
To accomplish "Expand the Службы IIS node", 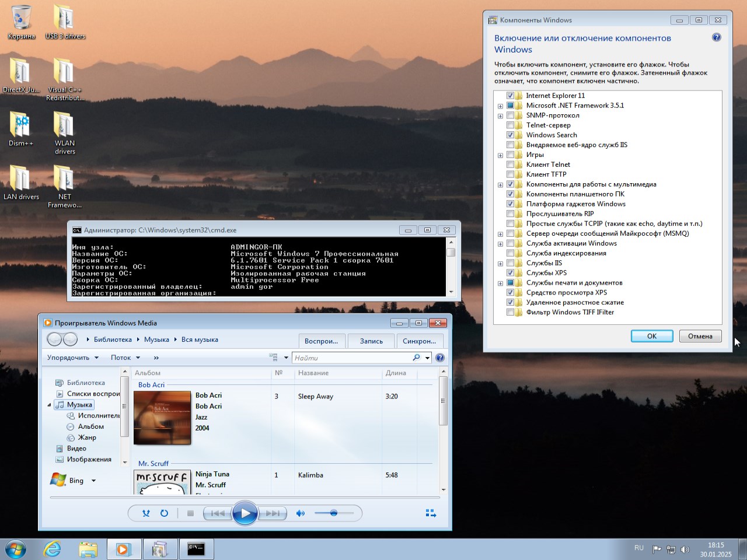I will click(500, 263).
